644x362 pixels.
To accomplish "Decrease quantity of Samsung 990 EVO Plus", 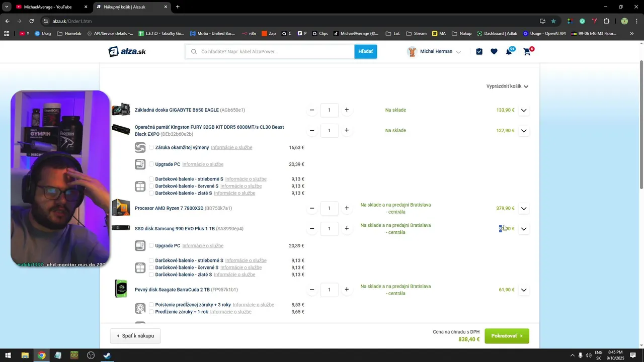I will click(x=312, y=229).
